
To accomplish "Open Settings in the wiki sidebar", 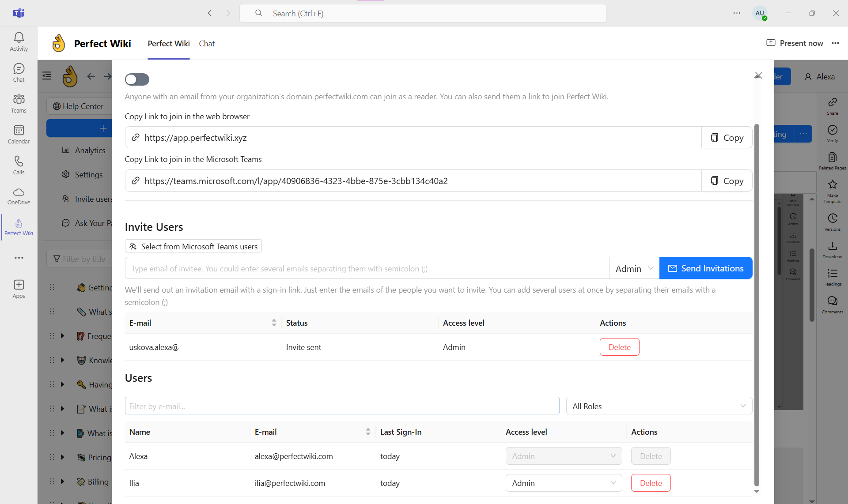I will coord(89,174).
